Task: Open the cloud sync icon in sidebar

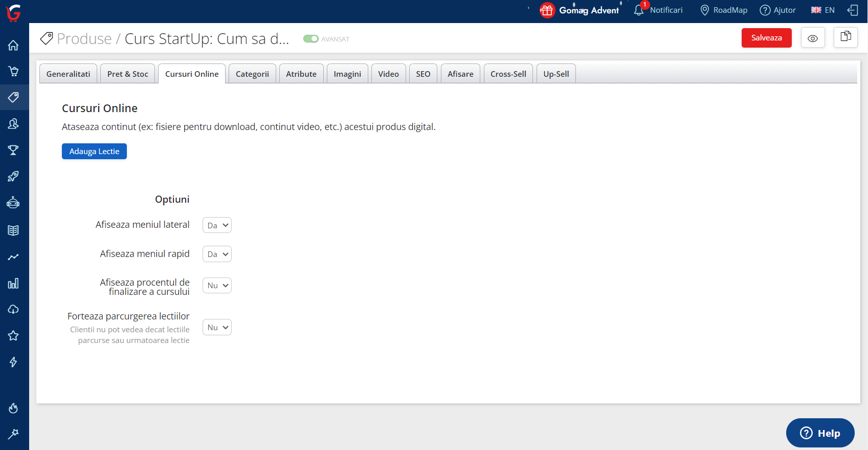Action: [x=13, y=309]
